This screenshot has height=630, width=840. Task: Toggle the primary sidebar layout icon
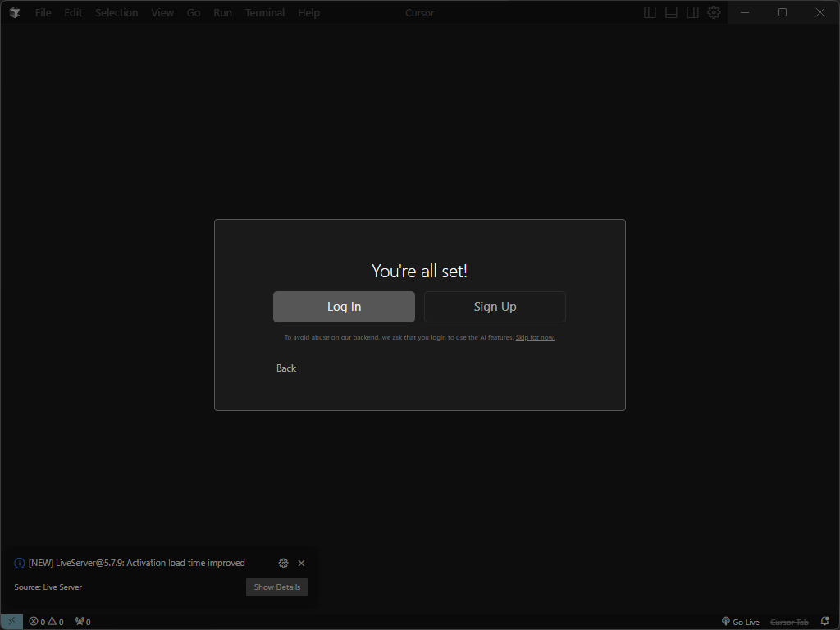pyautogui.click(x=650, y=12)
